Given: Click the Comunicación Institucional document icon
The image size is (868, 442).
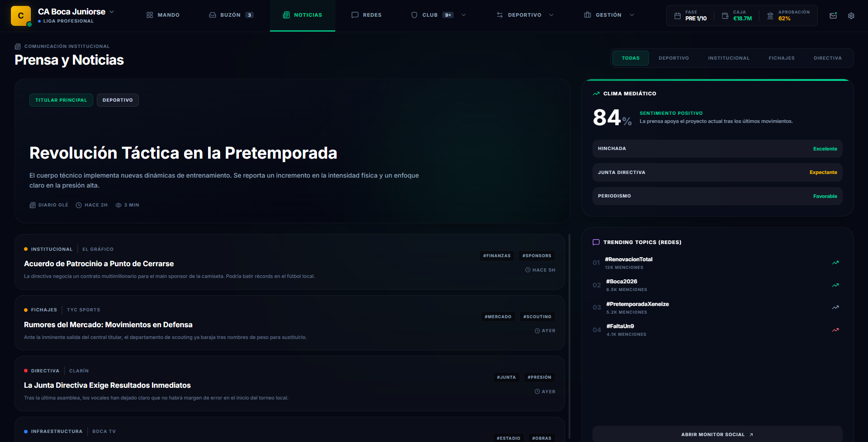Looking at the screenshot, I should [18, 47].
